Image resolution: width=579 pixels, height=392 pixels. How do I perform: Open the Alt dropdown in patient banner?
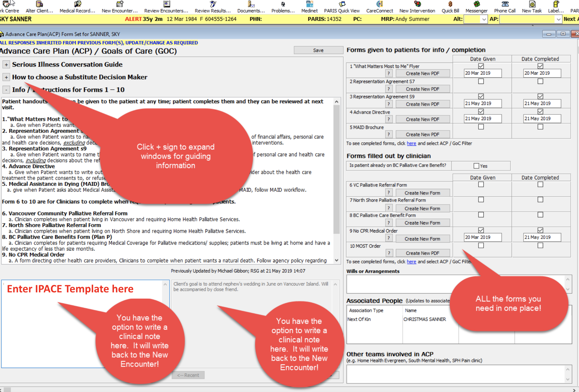[484, 19]
